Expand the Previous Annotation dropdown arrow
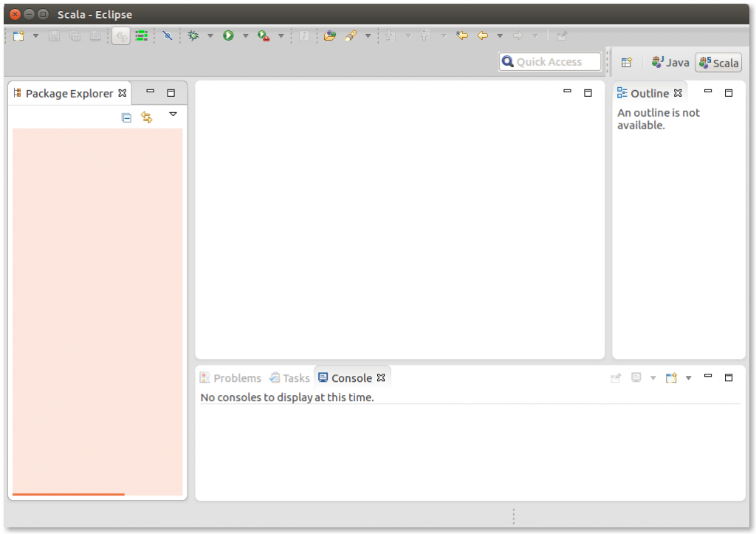The height and width of the screenshot is (534, 756). coord(444,35)
